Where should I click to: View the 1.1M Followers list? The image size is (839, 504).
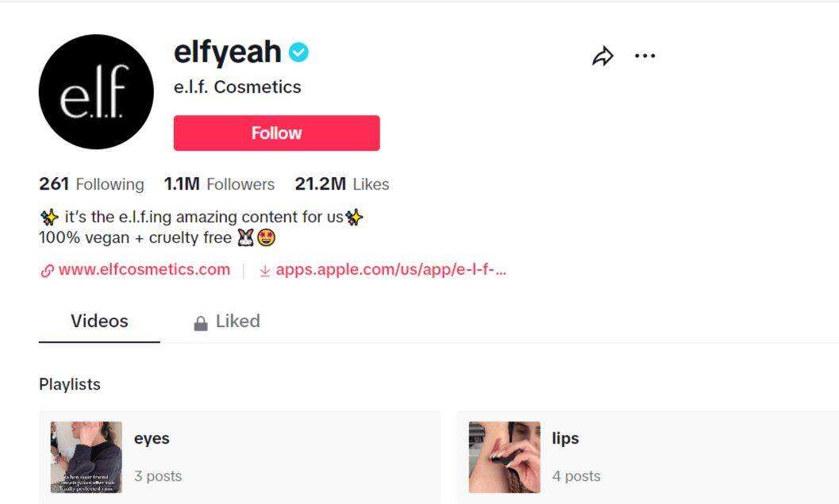pos(219,184)
